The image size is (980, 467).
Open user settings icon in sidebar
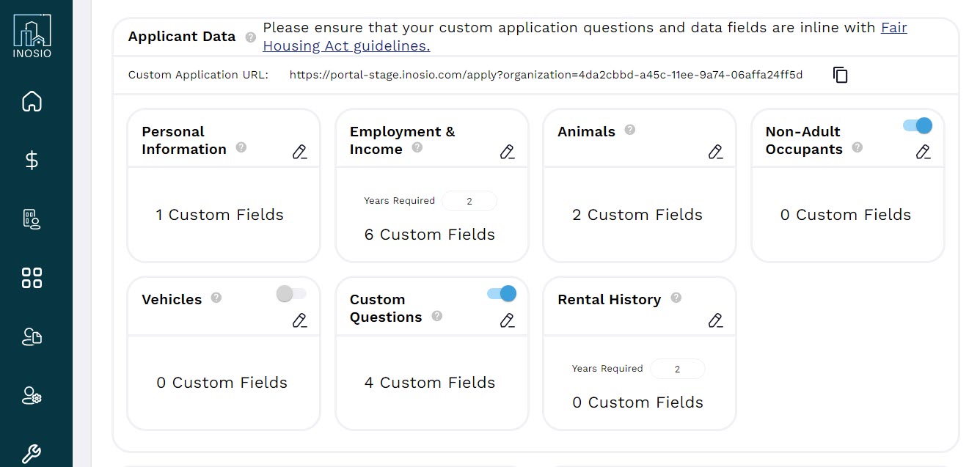click(32, 396)
